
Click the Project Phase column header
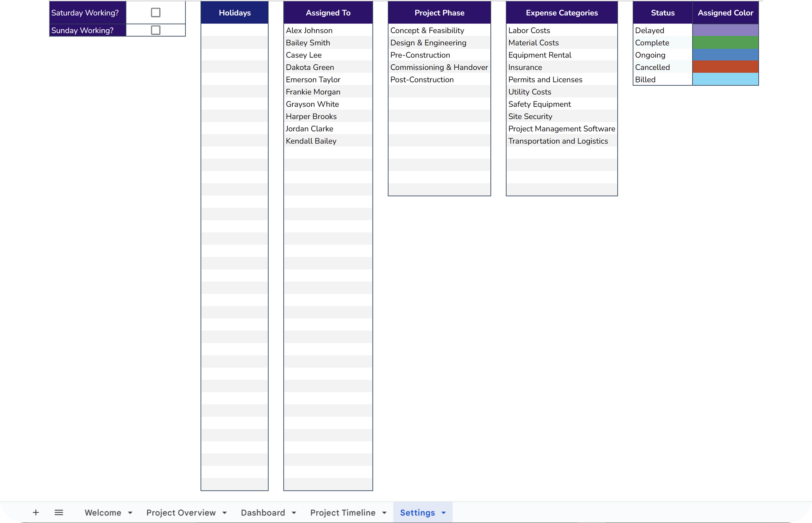tap(439, 12)
